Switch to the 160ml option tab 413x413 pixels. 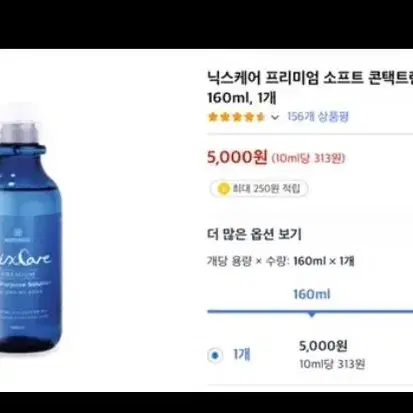312,294
